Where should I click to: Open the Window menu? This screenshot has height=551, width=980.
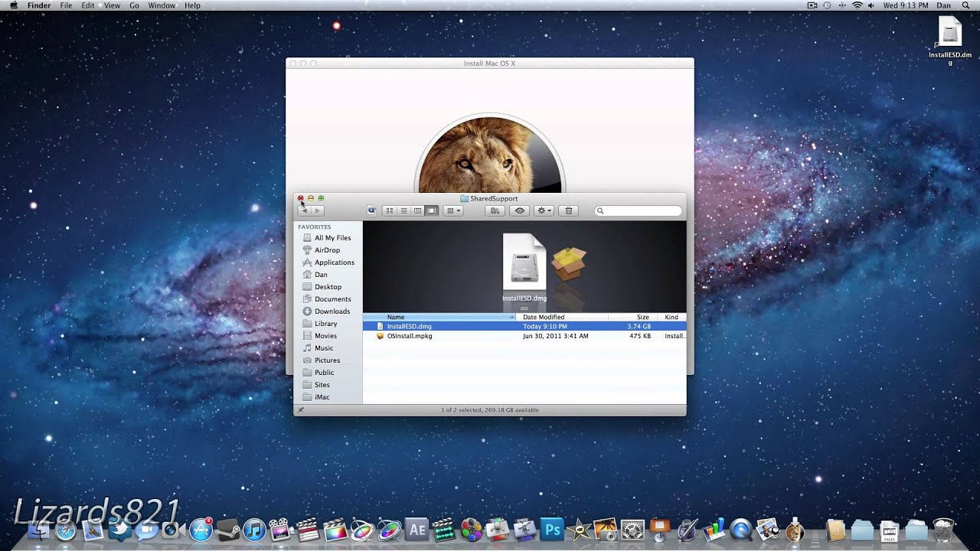click(162, 5)
